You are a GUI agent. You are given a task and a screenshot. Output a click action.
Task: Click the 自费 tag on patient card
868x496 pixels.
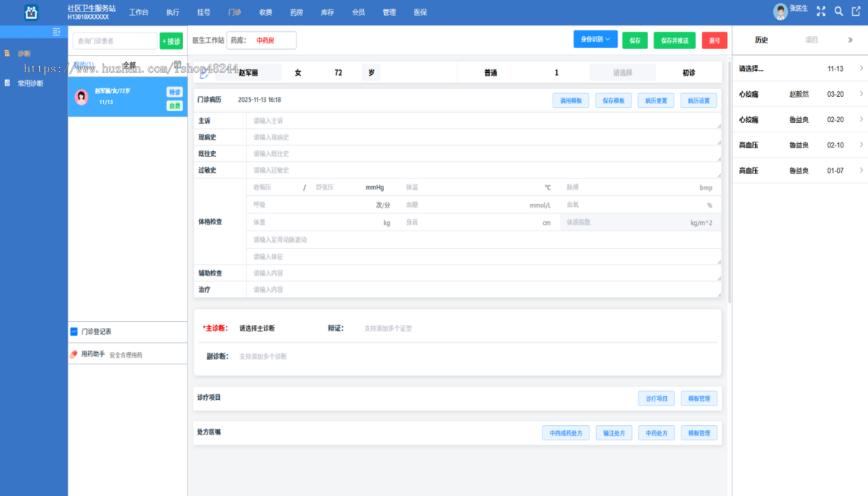tap(174, 106)
